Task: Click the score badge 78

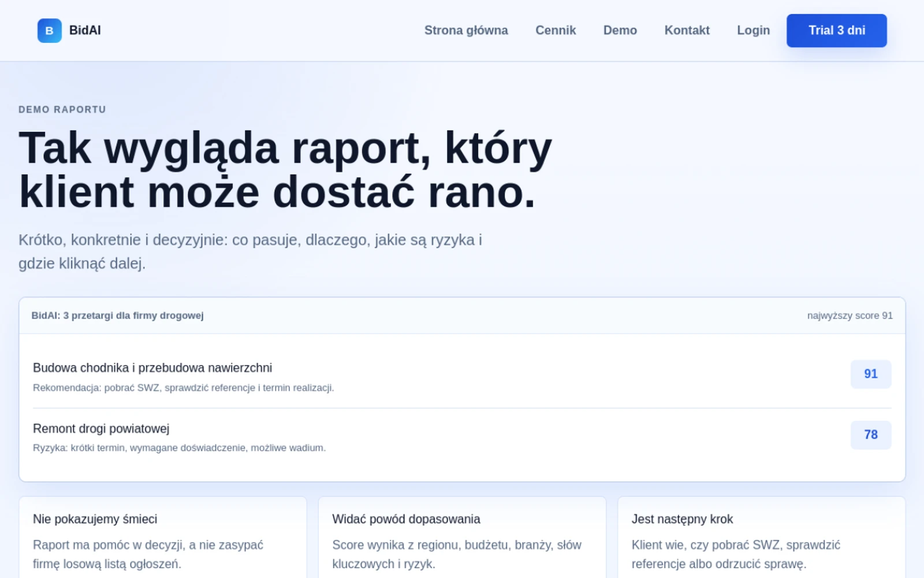Action: (871, 435)
